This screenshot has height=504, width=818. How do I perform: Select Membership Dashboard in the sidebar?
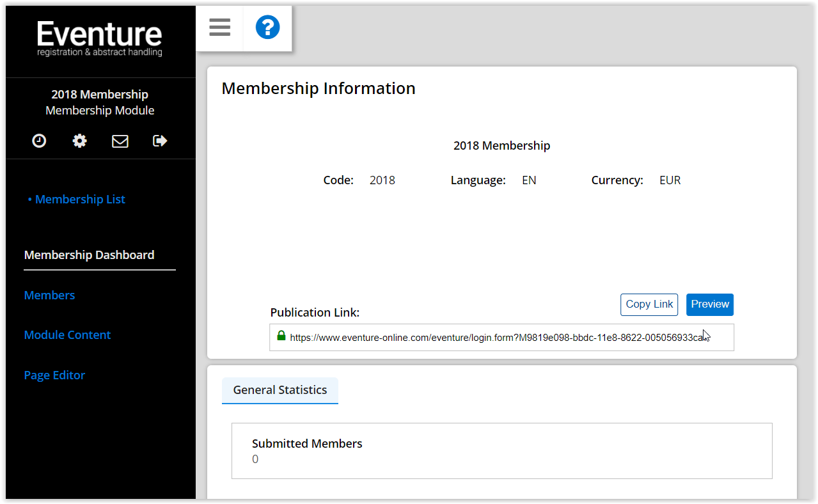point(89,255)
